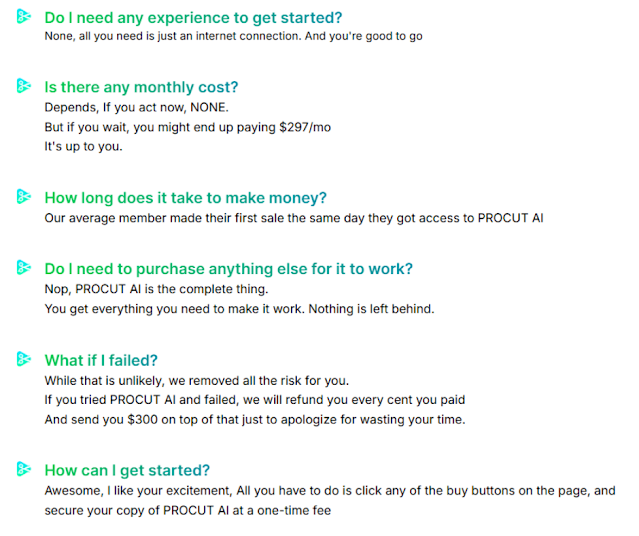The width and height of the screenshot is (639, 536).
Task: Click the scissors icon next to the monthly cost question
Action: point(24,86)
